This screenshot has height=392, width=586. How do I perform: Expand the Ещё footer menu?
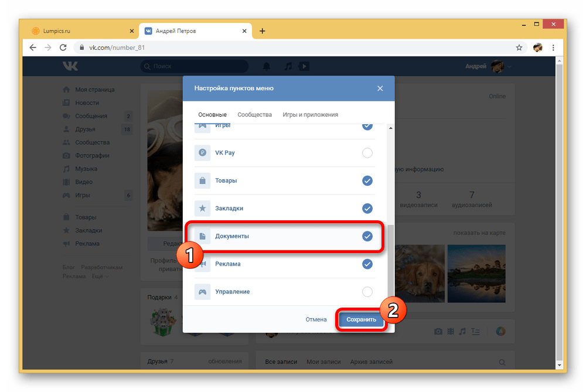(100, 277)
